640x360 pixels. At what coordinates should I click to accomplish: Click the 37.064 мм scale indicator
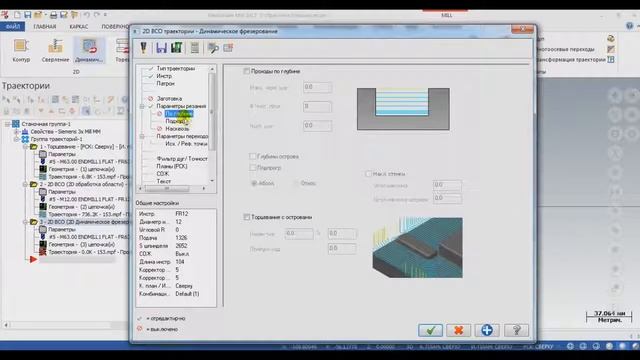(x=609, y=316)
